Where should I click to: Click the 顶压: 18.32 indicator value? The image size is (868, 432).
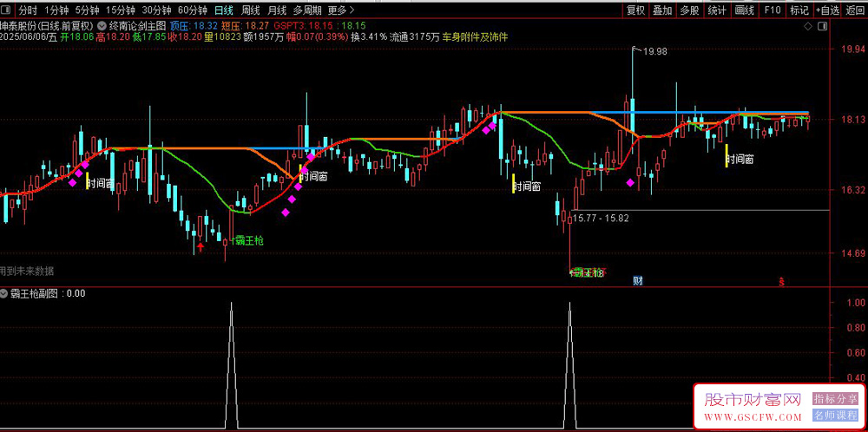(x=194, y=25)
